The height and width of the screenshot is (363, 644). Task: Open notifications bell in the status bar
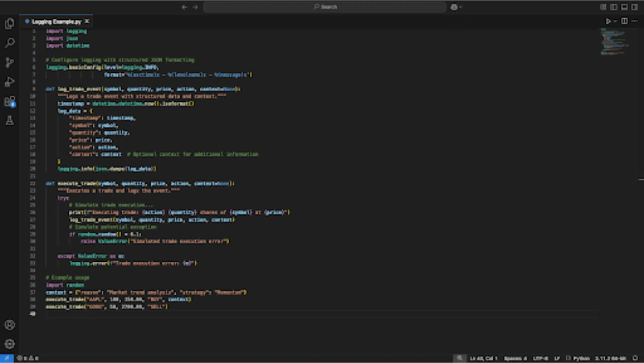(636, 358)
